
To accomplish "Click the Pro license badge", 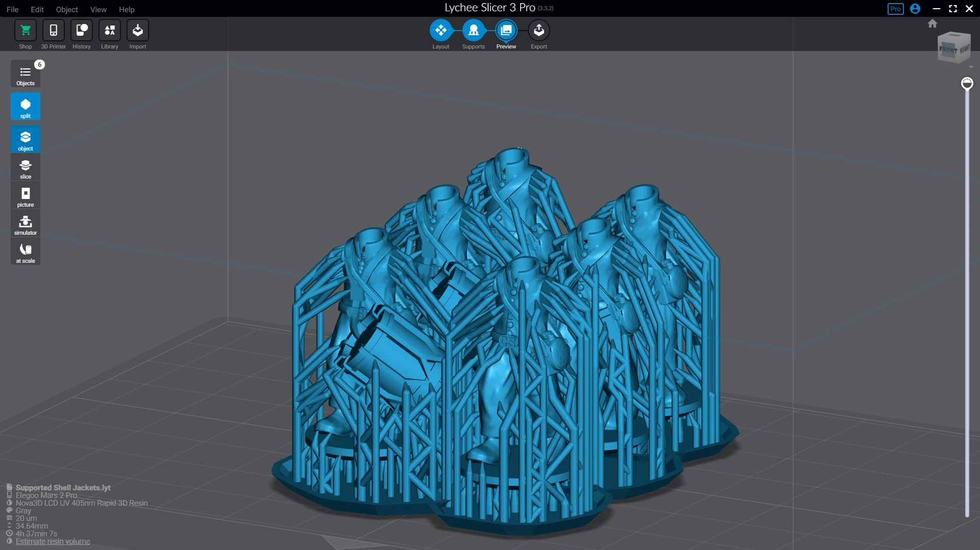I will click(896, 9).
